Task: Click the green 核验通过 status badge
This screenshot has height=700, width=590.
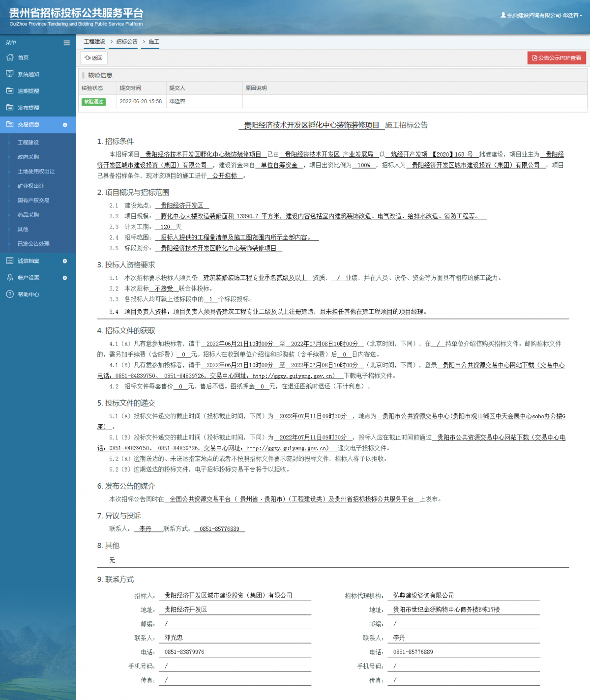Action: coord(93,102)
